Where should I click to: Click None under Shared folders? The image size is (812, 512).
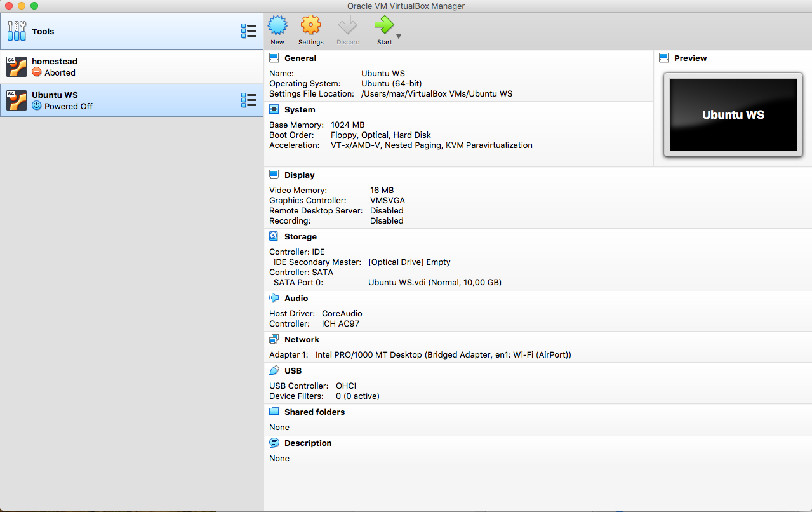(x=279, y=427)
